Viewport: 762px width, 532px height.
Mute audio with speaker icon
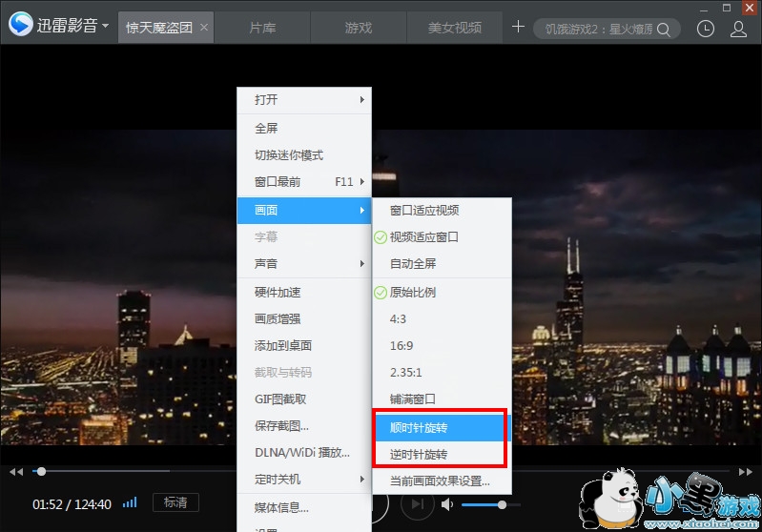click(447, 504)
